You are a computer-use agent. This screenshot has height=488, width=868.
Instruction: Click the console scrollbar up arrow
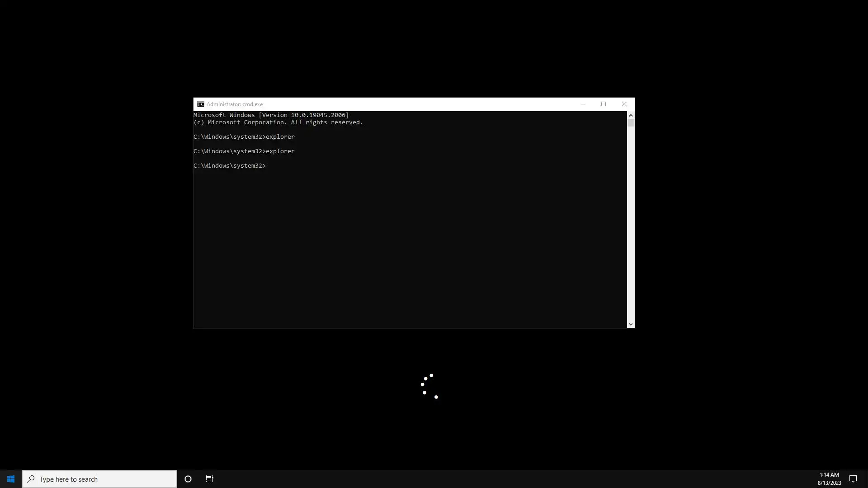coord(631,115)
